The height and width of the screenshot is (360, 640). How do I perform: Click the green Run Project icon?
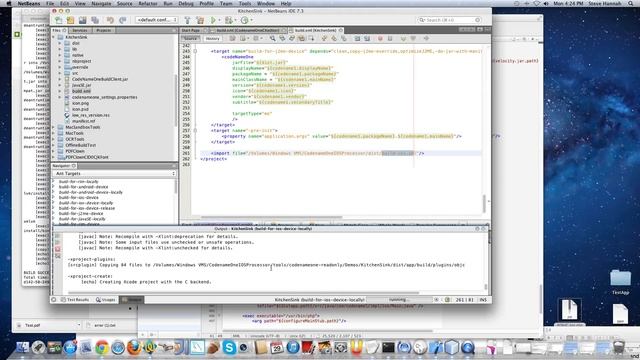[213, 20]
